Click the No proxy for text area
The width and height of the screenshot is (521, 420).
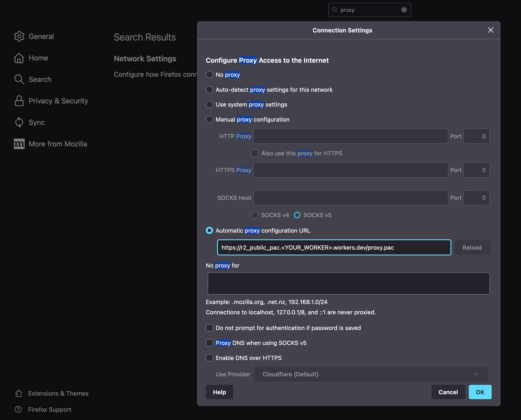coord(349,283)
